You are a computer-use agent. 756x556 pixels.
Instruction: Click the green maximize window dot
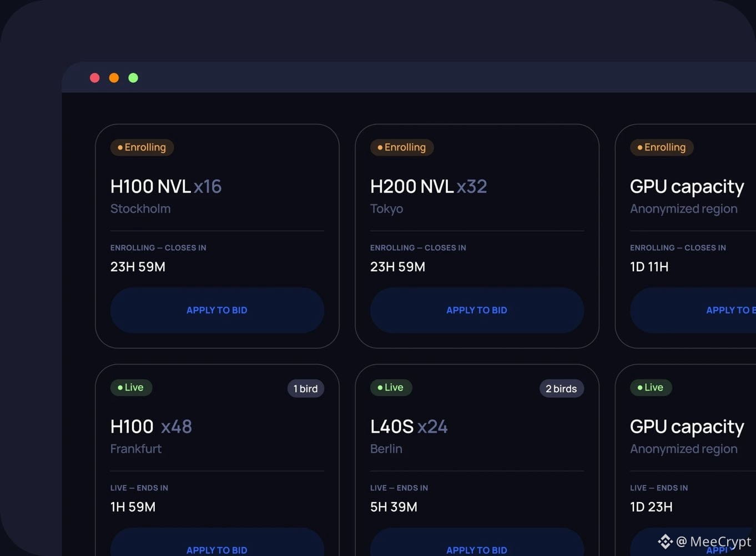coord(133,78)
